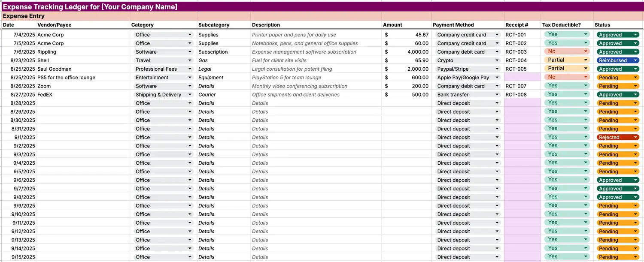Screen dimensions: 644x262
Task: Select the Shell vendor cell
Action: coord(83,60)
